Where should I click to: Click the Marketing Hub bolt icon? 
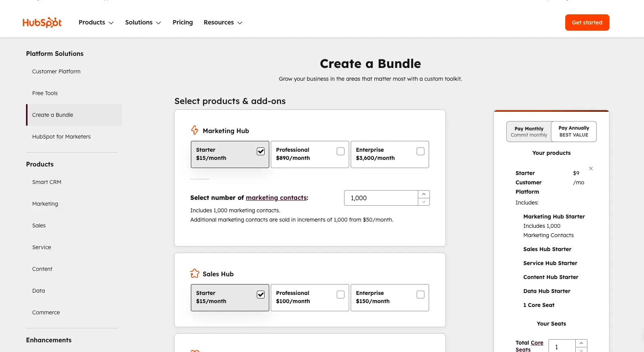pos(195,130)
